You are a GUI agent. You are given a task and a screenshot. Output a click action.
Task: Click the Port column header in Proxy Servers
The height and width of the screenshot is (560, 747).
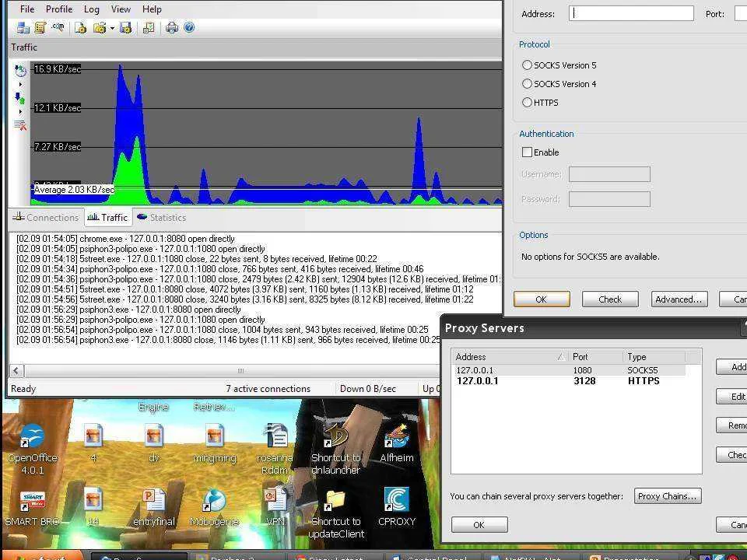(595, 357)
